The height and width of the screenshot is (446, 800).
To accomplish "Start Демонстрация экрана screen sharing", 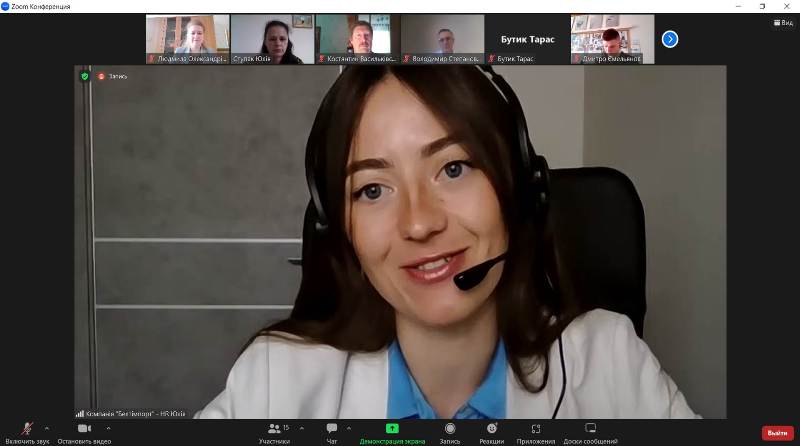I will [x=392, y=433].
